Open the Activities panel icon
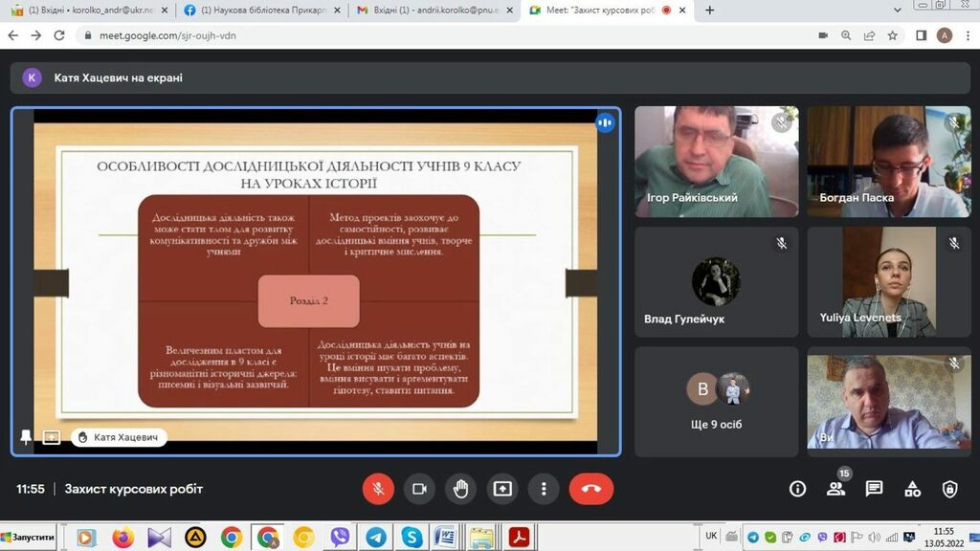This screenshot has height=551, width=980. click(x=912, y=489)
